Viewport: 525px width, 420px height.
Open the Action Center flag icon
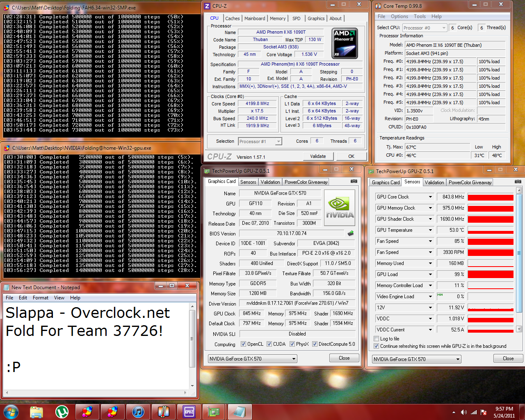coord(484,412)
